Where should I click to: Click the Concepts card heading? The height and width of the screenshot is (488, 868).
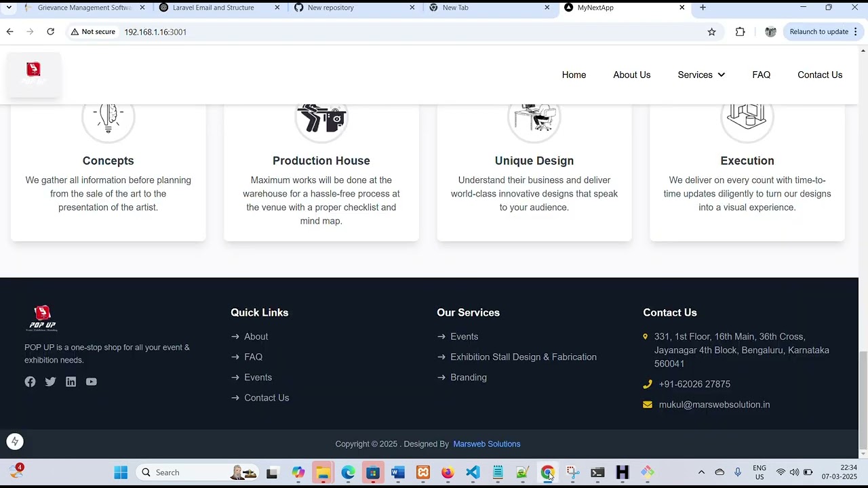(108, 161)
